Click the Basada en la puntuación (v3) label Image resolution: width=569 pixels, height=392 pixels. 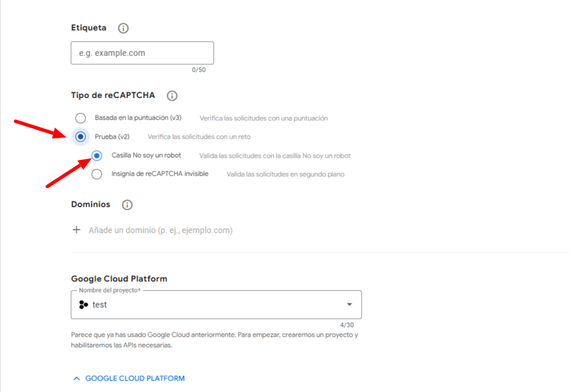coord(138,118)
